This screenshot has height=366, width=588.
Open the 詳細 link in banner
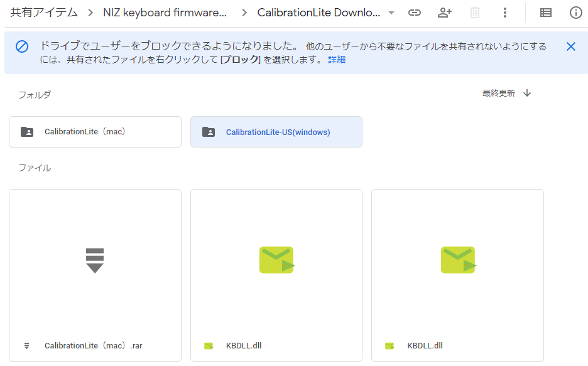coord(337,60)
